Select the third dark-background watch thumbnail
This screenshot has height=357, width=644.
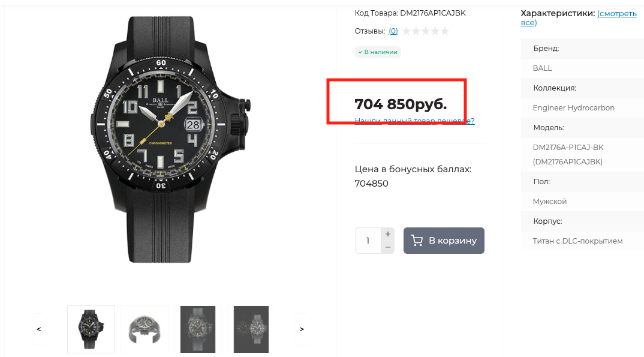coord(198,329)
